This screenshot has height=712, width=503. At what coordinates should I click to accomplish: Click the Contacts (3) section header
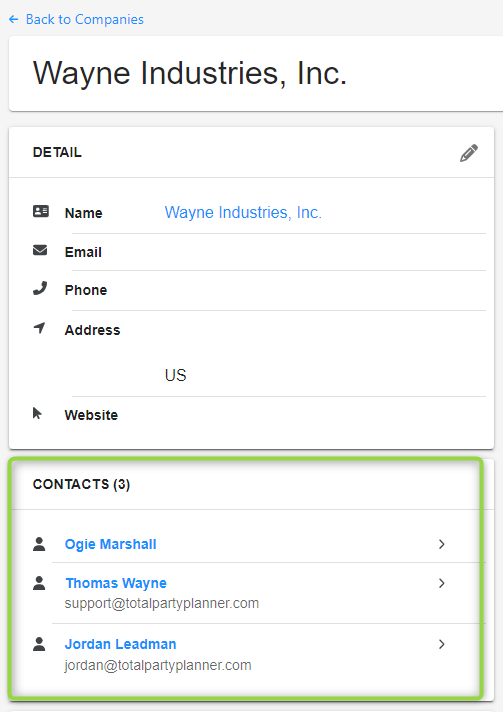point(81,484)
